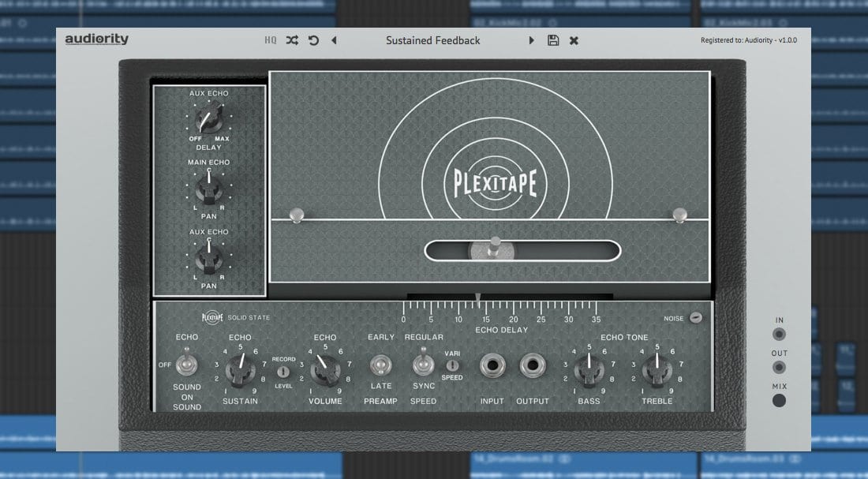This screenshot has height=479, width=868.
Task: Click the Output jack socket
Action: click(533, 366)
